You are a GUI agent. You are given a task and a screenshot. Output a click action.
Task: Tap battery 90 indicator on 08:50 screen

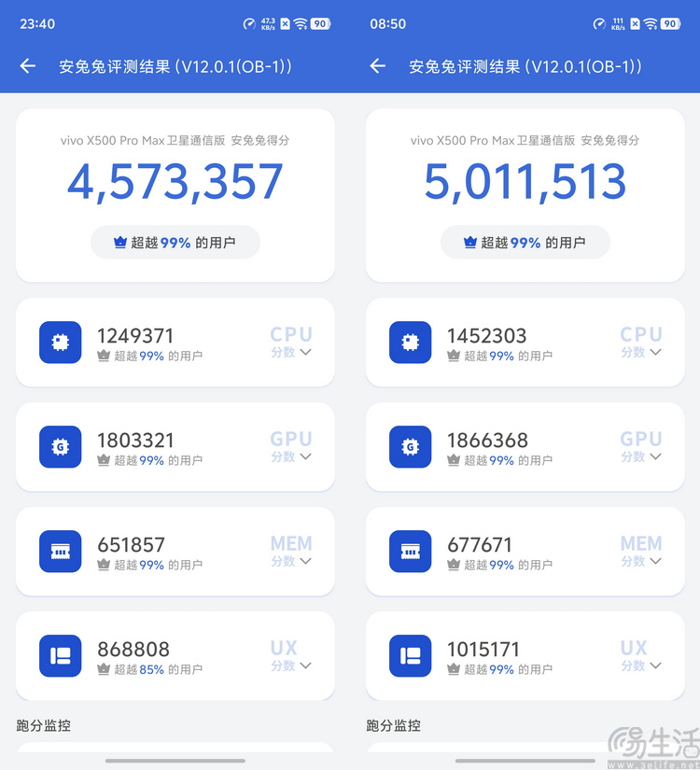pos(670,23)
